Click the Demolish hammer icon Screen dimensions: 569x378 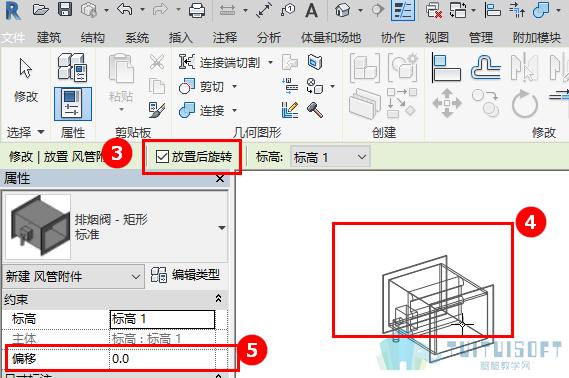(315, 110)
